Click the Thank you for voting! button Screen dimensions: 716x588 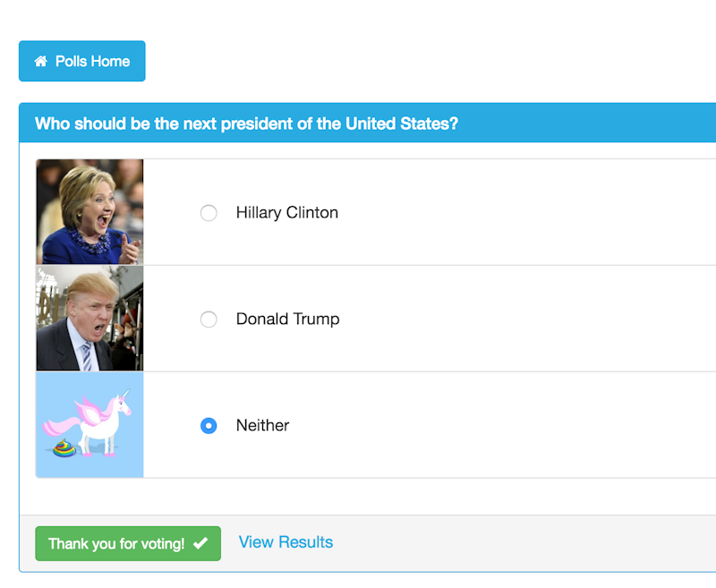(x=128, y=543)
